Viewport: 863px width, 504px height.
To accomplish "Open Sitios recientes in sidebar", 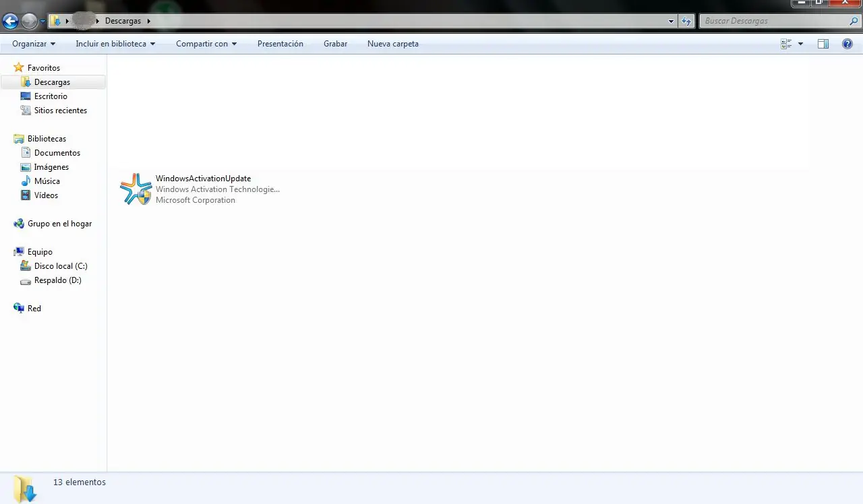I will (61, 111).
